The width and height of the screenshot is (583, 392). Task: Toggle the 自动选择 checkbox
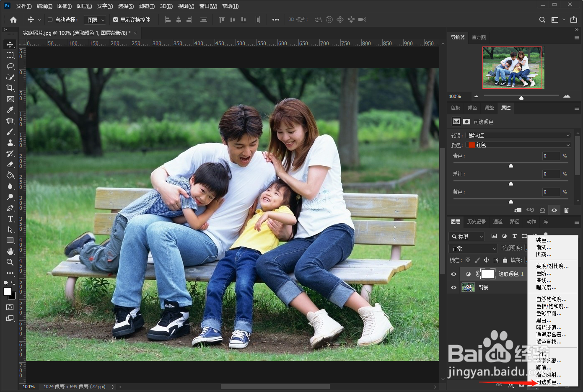click(x=50, y=20)
